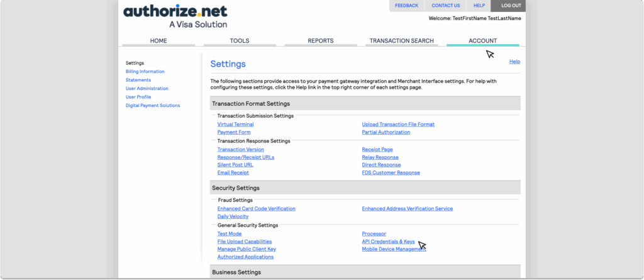644x280 pixels.
Task: Open the HOME tab
Action: pos(158,41)
